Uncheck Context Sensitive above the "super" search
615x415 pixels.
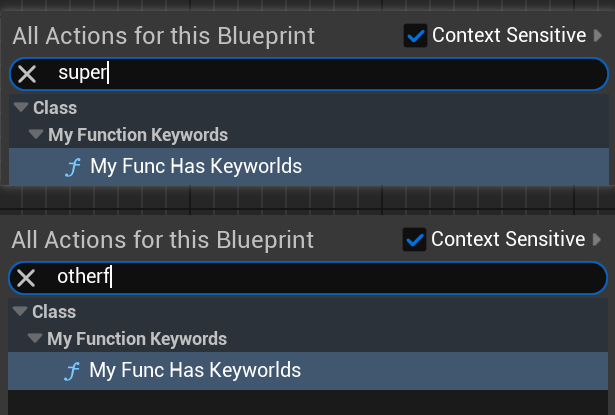click(x=415, y=36)
